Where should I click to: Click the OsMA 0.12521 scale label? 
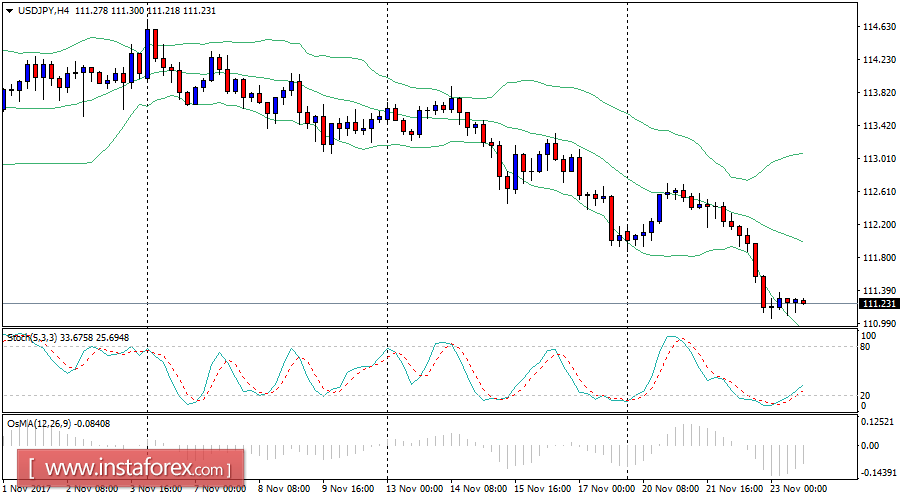(x=879, y=422)
